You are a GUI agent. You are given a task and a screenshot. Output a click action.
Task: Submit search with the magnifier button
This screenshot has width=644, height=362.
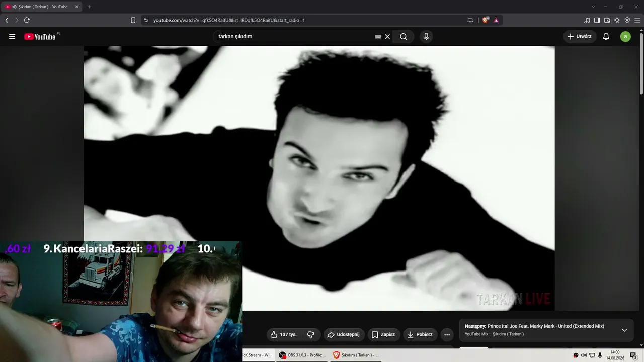click(404, 37)
